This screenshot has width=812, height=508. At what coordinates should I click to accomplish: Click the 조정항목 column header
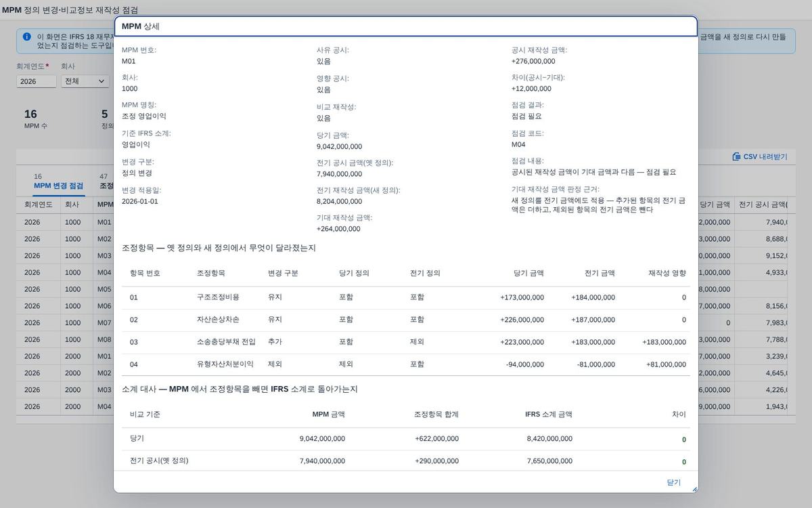pos(210,273)
